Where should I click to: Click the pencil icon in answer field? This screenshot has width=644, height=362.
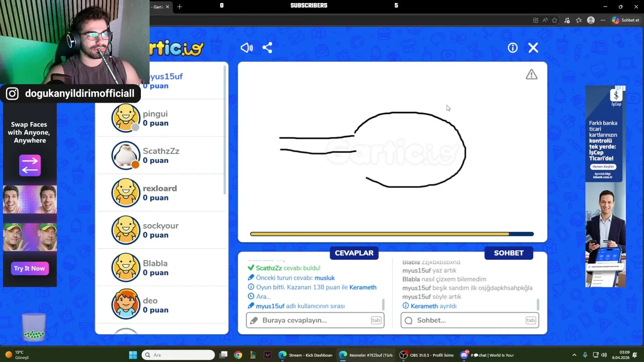tap(254, 320)
